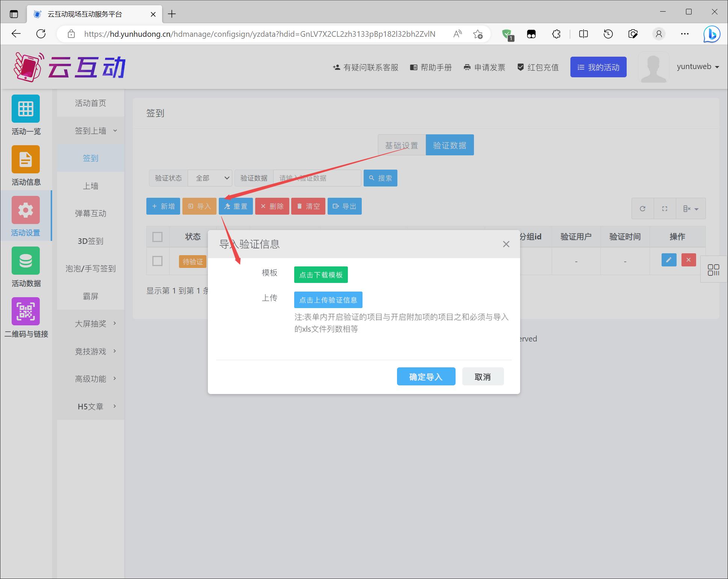Click the 点击下载模板 button
The width and height of the screenshot is (728, 579).
[x=320, y=275]
